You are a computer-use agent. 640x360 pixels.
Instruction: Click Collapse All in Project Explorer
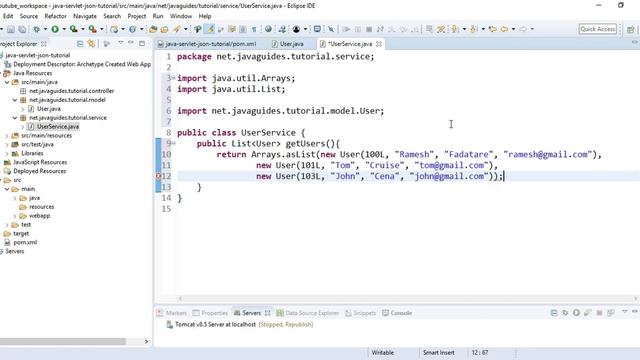(80, 44)
